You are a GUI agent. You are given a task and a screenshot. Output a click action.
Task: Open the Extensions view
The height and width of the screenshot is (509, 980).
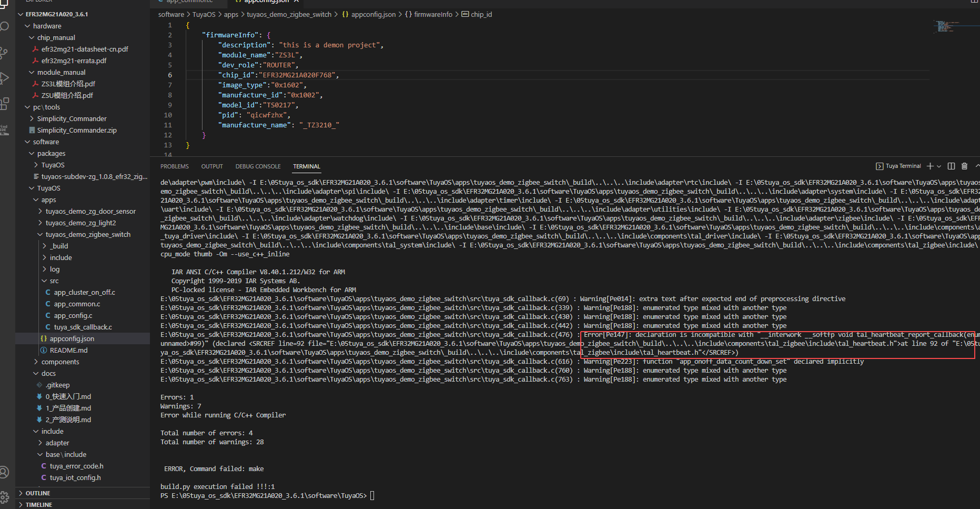click(x=4, y=104)
